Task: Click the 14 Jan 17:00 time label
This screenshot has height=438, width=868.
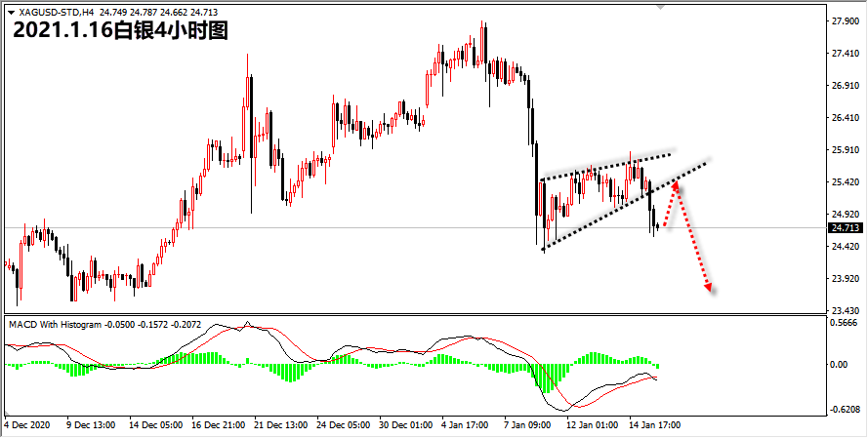Action: tap(656, 425)
